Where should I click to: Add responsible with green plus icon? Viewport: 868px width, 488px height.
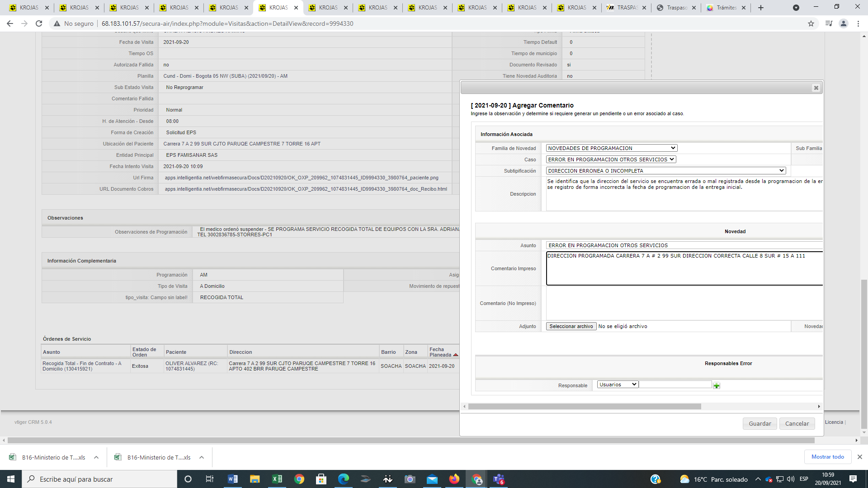[x=717, y=385]
